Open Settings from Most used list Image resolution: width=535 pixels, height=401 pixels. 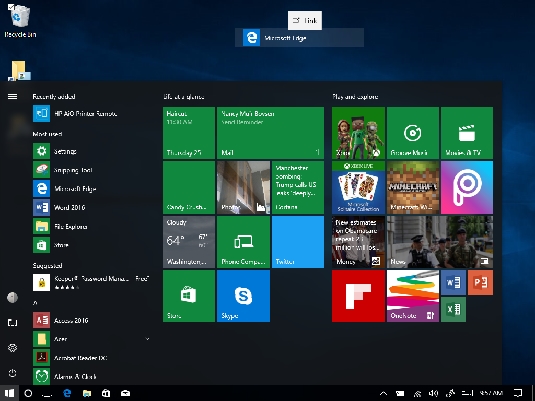click(x=91, y=151)
